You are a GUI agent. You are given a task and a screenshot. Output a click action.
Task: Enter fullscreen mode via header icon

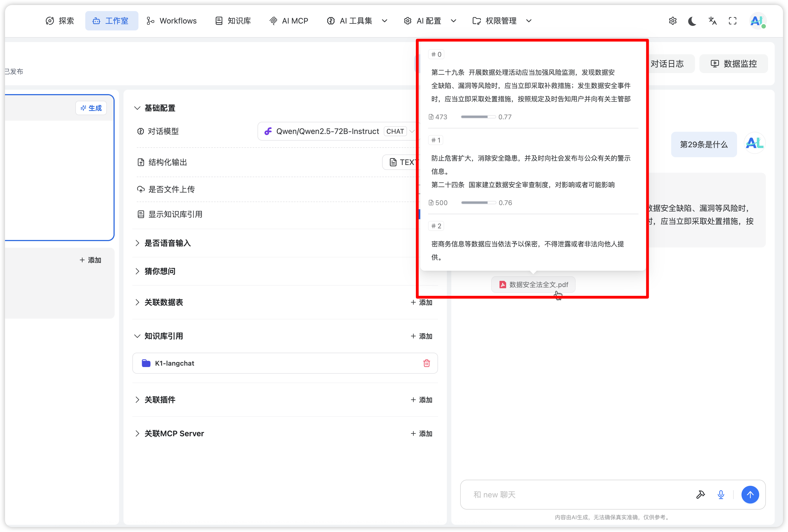[732, 21]
